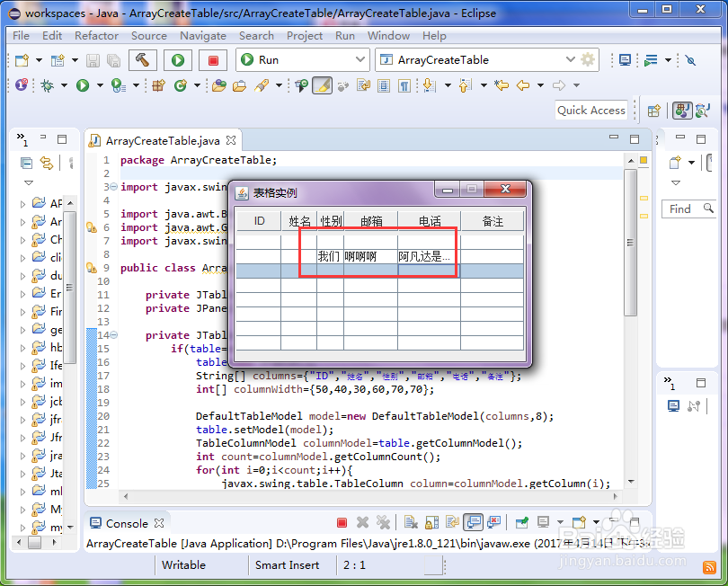The width and height of the screenshot is (728, 586).
Task: Toggle Link with Editor in Package Explorer
Action: (46, 163)
